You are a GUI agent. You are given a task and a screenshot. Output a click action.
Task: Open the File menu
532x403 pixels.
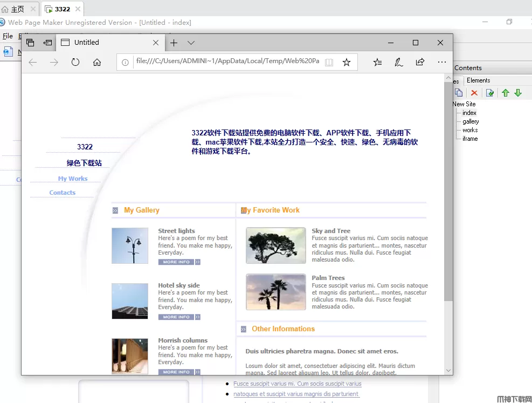tap(8, 36)
